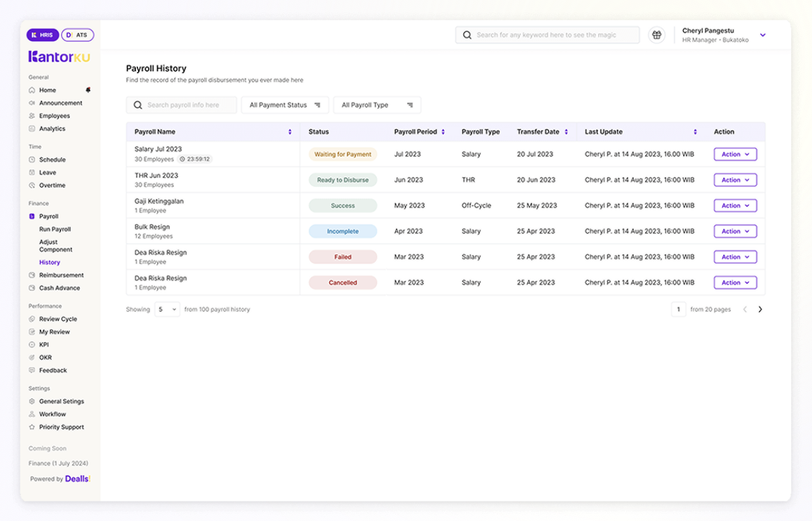This screenshot has width=812, height=521.
Task: Open the gift box icon in header
Action: (x=657, y=35)
